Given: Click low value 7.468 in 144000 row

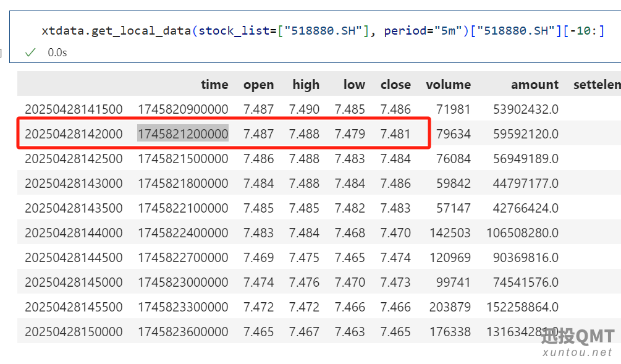Looking at the screenshot, I should (350, 233).
